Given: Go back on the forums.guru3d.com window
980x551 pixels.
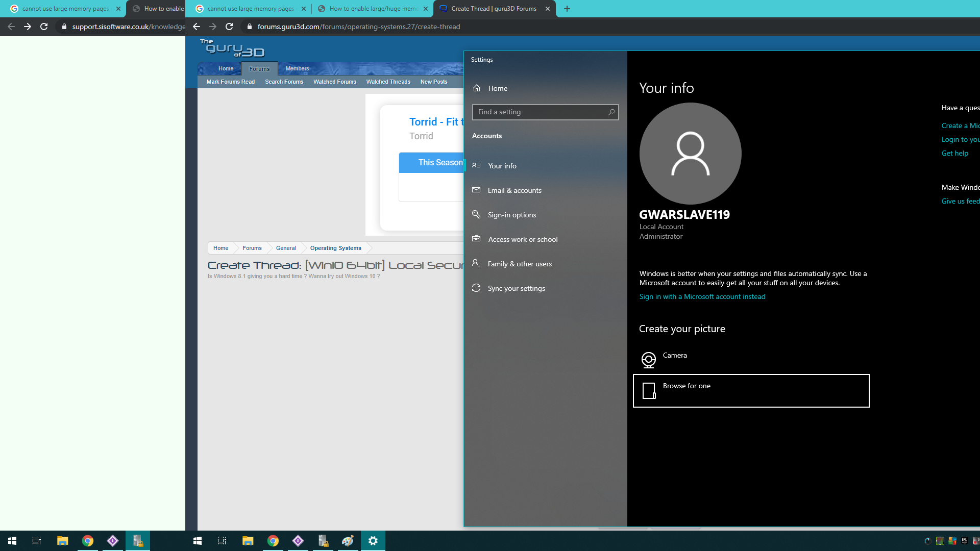Looking at the screenshot, I should pyautogui.click(x=197, y=27).
